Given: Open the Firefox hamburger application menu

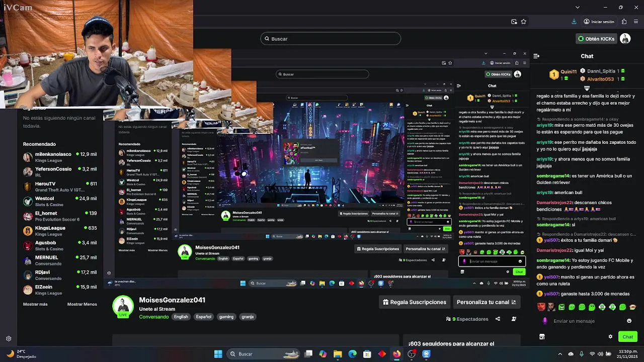Looking at the screenshot, I should (x=636, y=22).
